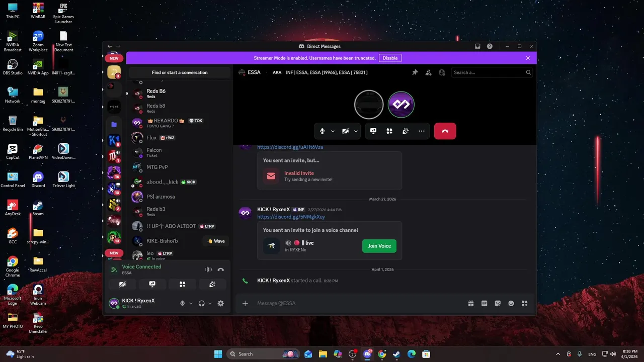Open Falcon Ticket conversation
Viewport: 644px width, 362px height.
coord(180,152)
